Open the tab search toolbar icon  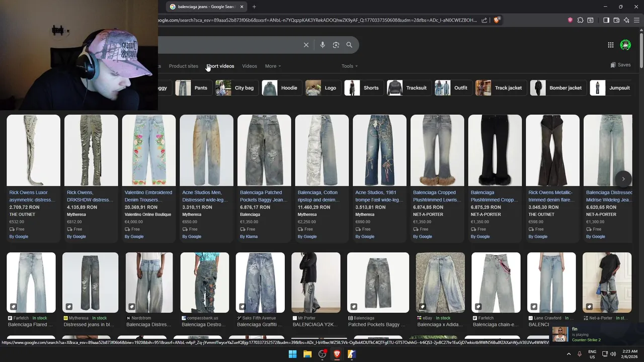[x=590, y=20]
